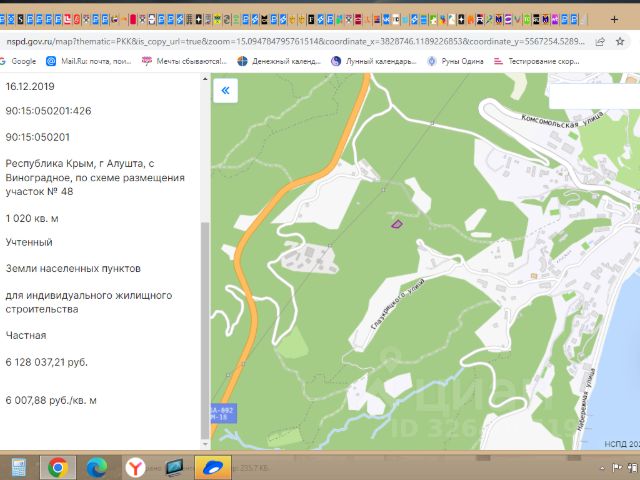Bookmark this page with the star icon
The width and height of the screenshot is (640, 480).
coord(620,41)
